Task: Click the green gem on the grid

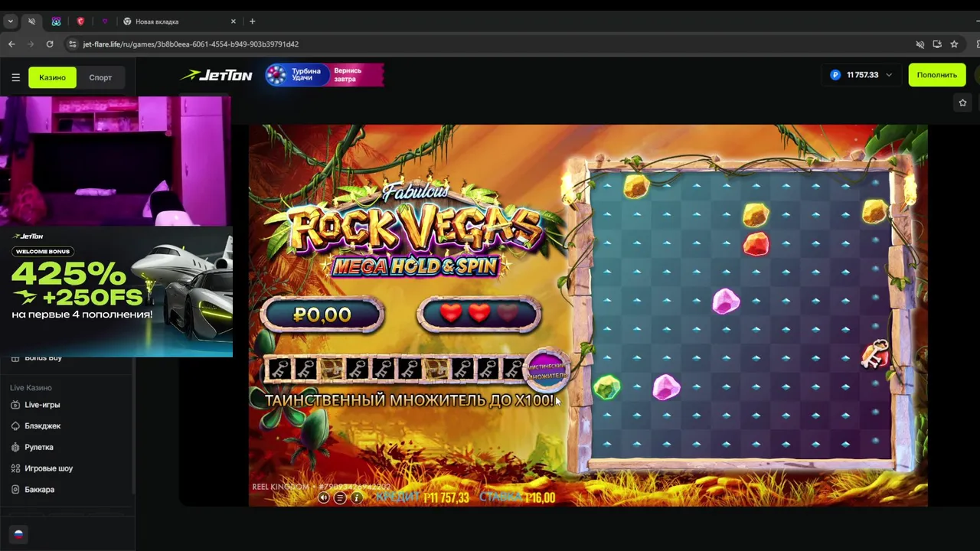Action: [x=607, y=387]
